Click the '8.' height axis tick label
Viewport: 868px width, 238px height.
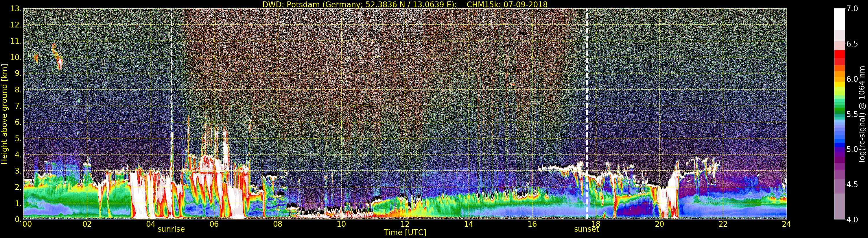point(18,90)
